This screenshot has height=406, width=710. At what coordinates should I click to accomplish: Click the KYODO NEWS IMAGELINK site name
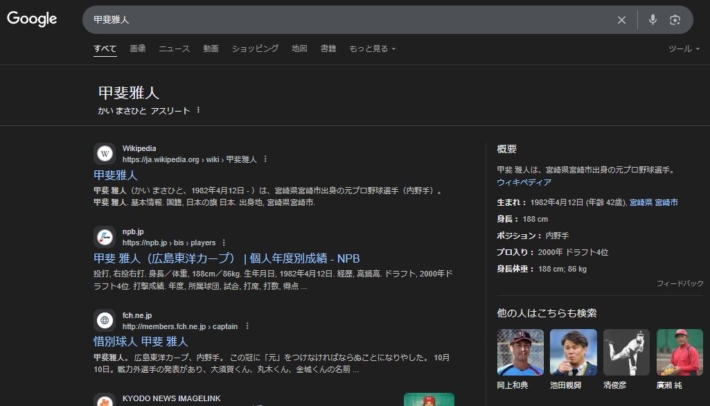click(x=171, y=398)
